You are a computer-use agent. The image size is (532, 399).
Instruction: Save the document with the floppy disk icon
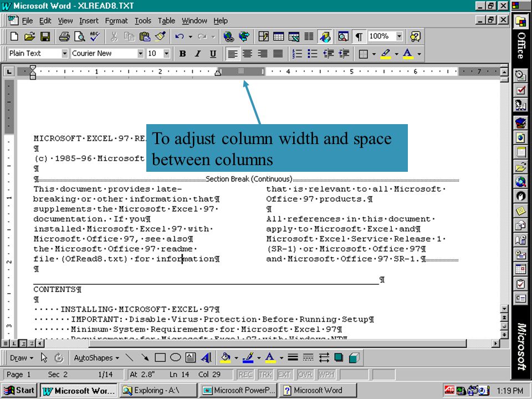click(45, 37)
